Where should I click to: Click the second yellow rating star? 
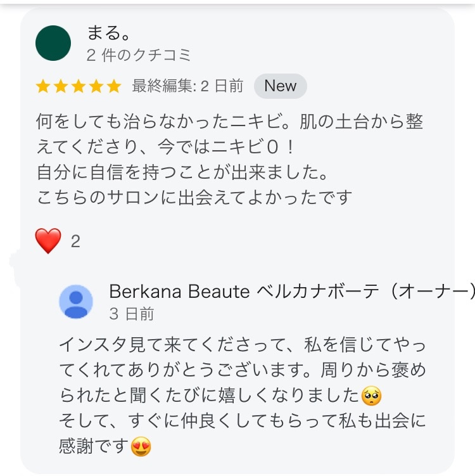(x=61, y=86)
